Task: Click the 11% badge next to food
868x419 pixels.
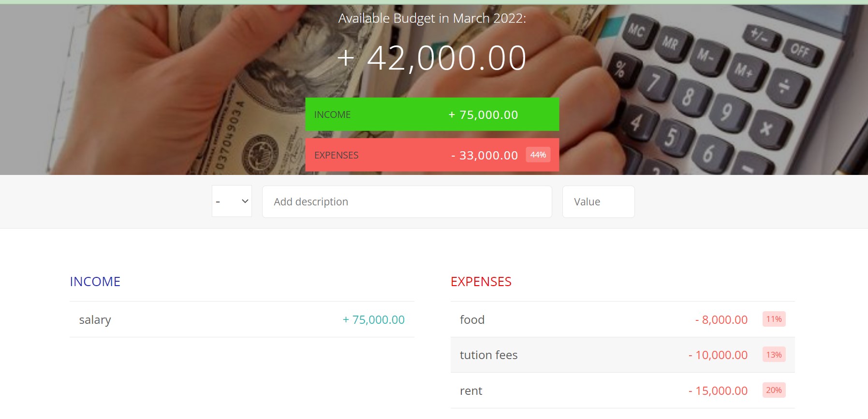Action: (x=774, y=319)
